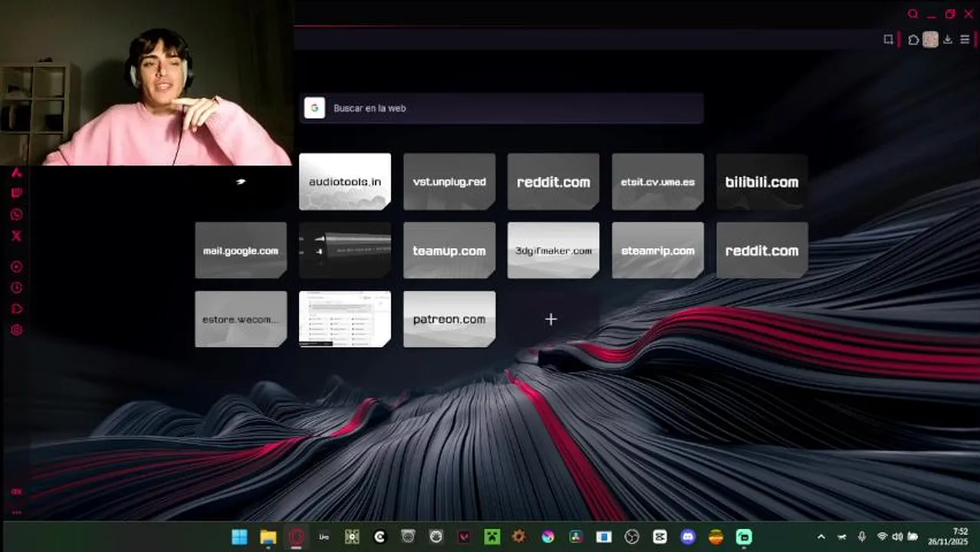Open the profile avatar in toolbar
This screenshot has height=552, width=980.
(930, 40)
